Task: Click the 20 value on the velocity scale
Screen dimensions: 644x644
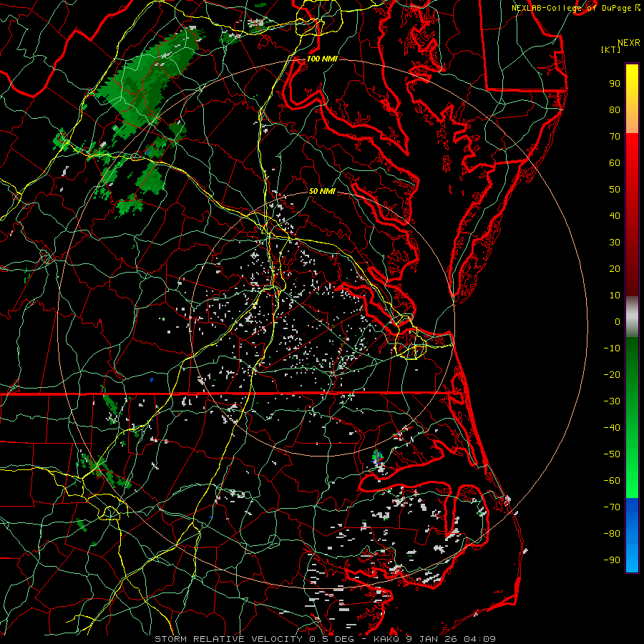Action: coord(615,268)
